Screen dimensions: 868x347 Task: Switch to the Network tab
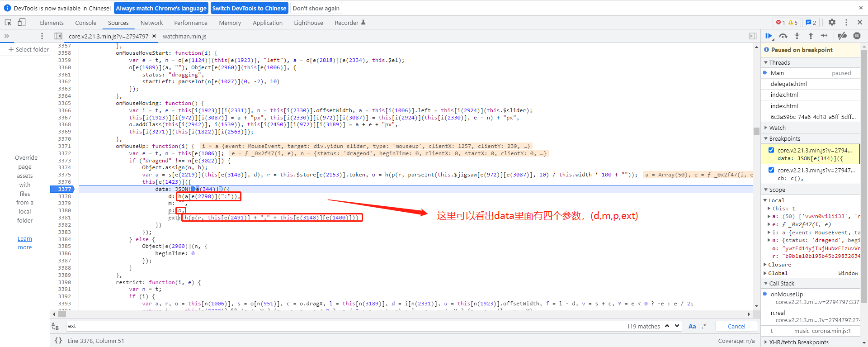pos(151,23)
